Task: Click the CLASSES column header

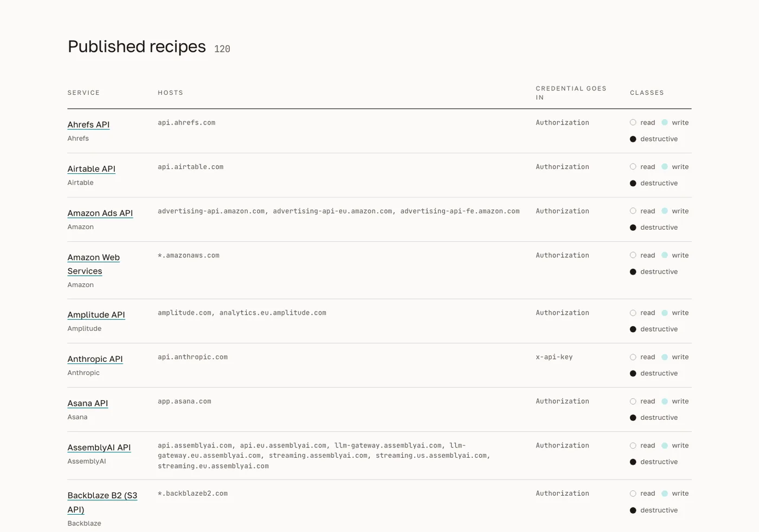Action: [647, 93]
